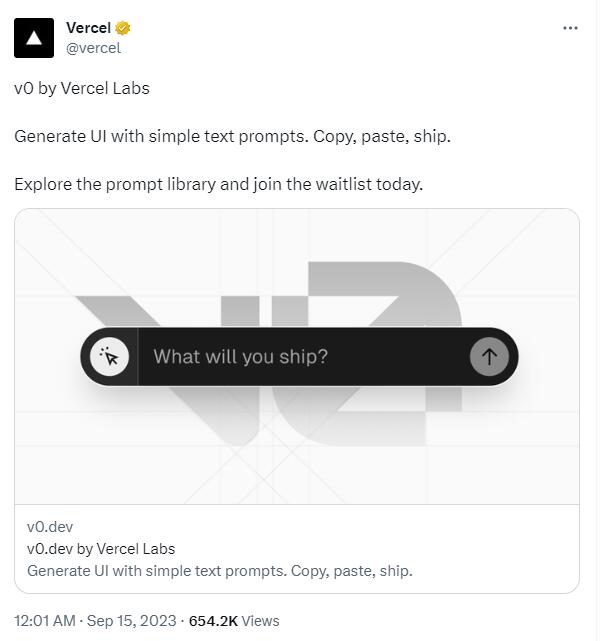
Task: Click the 654.2K view count
Action: click(213, 621)
